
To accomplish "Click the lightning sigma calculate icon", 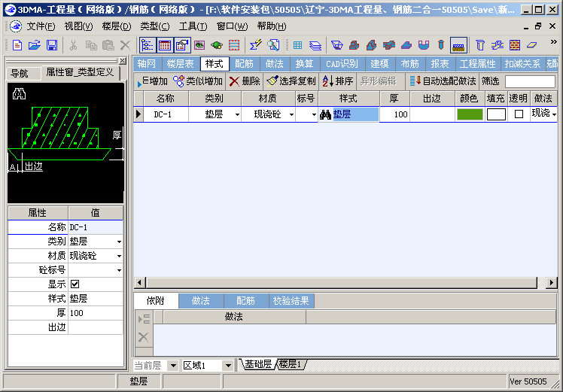I will 256,45.
